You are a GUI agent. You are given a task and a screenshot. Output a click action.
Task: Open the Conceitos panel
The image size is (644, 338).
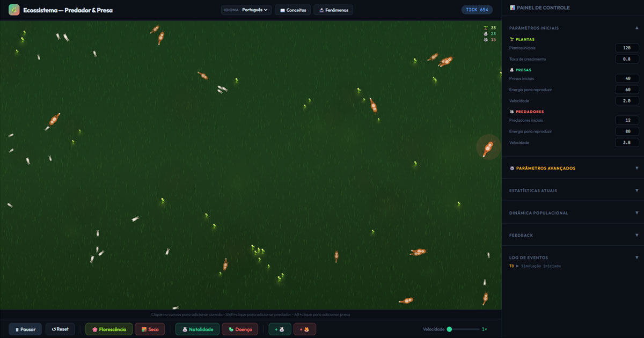coord(292,10)
